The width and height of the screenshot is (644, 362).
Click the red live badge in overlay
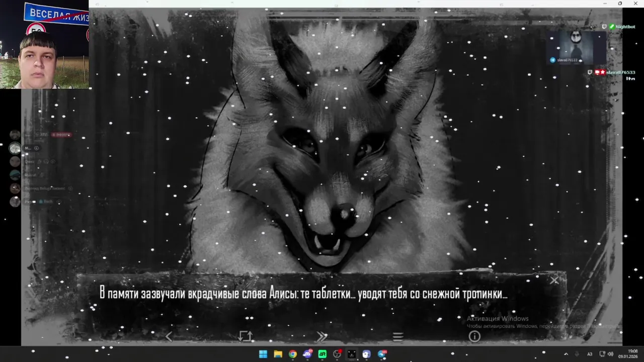pos(60,135)
